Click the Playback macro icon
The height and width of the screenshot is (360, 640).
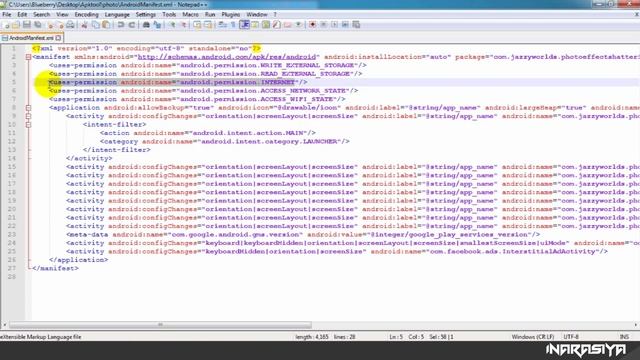click(x=335, y=25)
